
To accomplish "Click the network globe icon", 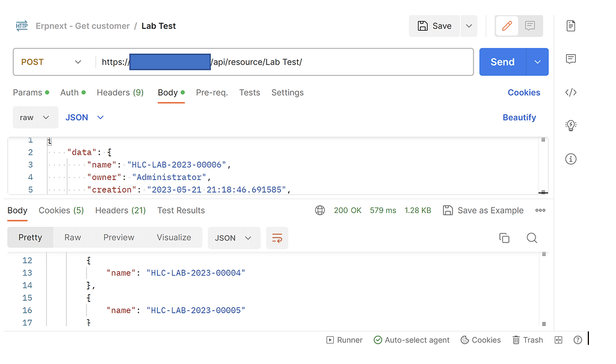I will 320,211.
